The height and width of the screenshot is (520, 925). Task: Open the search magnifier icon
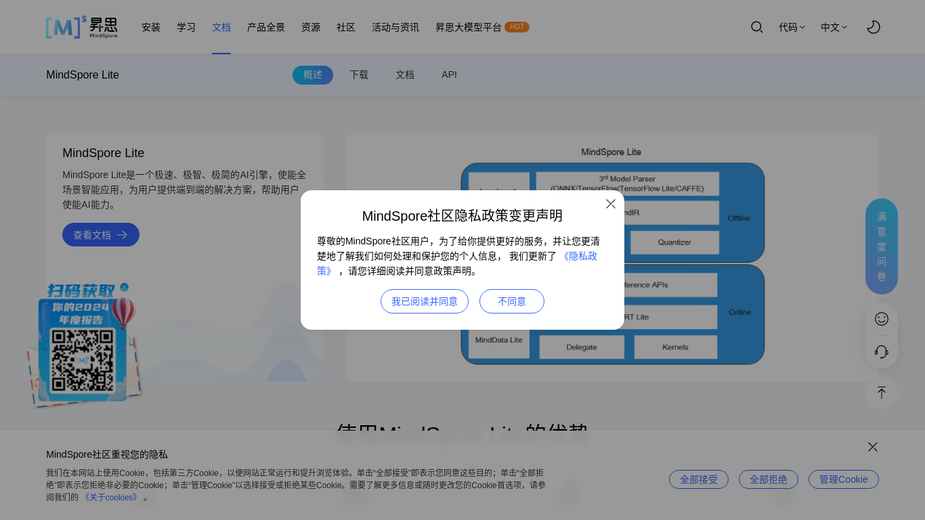click(x=756, y=27)
